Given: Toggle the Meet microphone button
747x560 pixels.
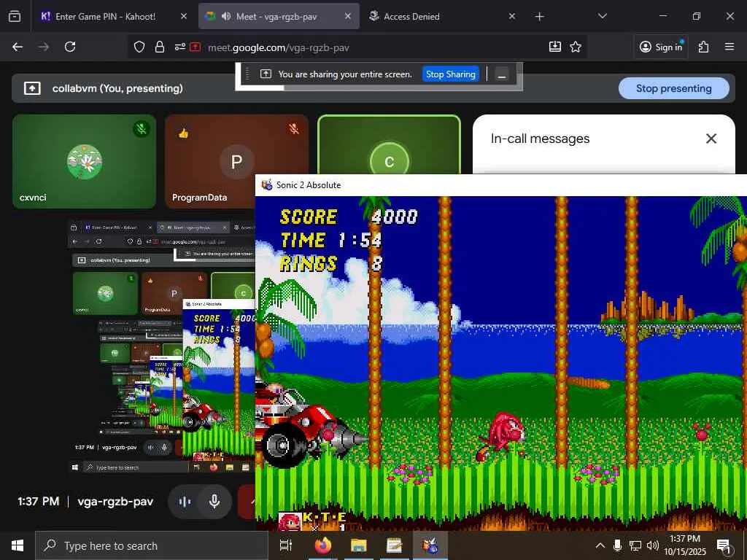Looking at the screenshot, I should click(214, 502).
